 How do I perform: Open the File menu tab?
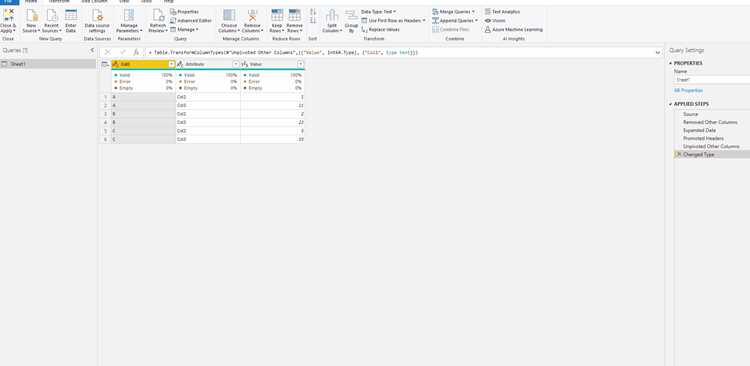[9, 1]
